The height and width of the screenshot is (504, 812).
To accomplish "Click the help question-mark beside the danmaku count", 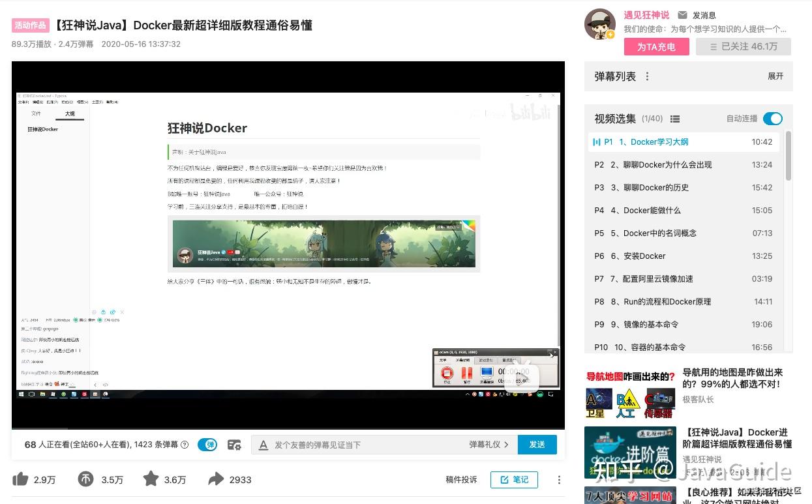I will [185, 444].
